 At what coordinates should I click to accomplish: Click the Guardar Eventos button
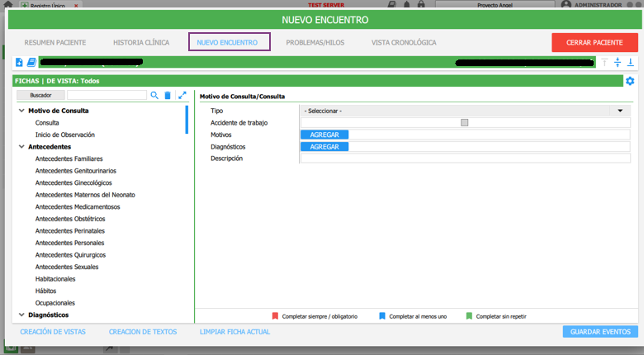(x=600, y=332)
